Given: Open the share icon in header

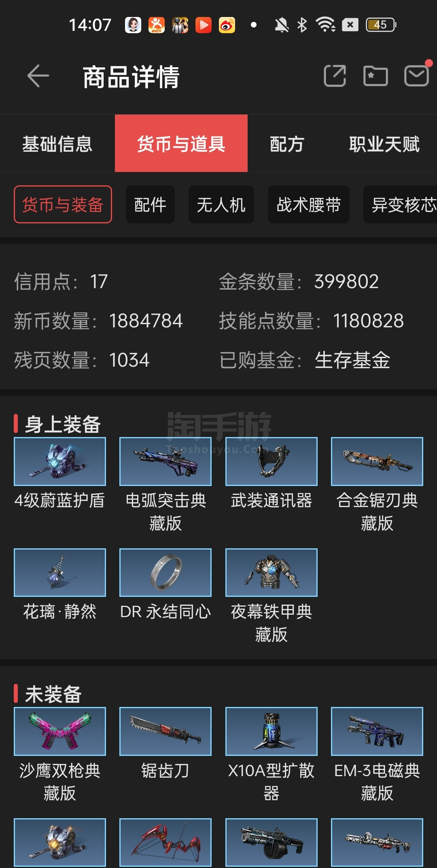Looking at the screenshot, I should point(335,76).
